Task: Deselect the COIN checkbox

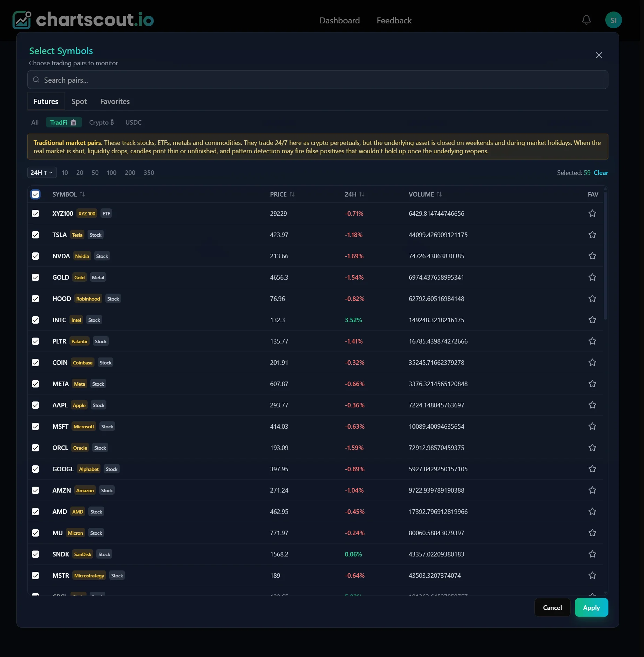Action: [35, 362]
